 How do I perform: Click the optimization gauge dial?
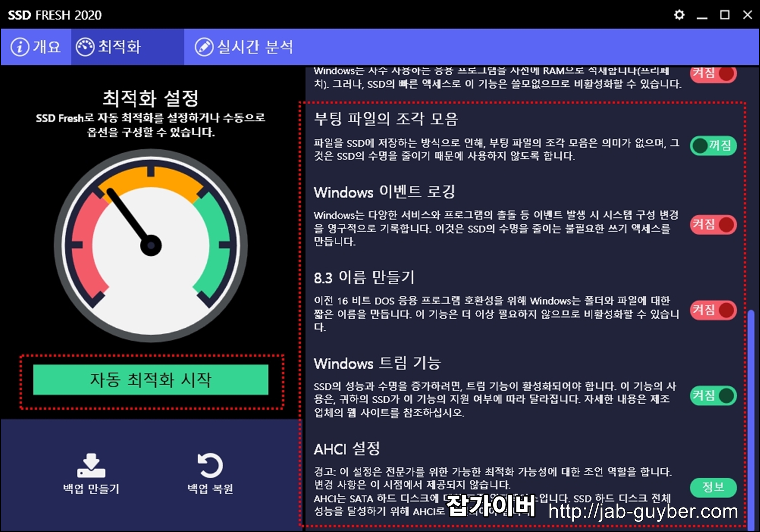click(151, 246)
